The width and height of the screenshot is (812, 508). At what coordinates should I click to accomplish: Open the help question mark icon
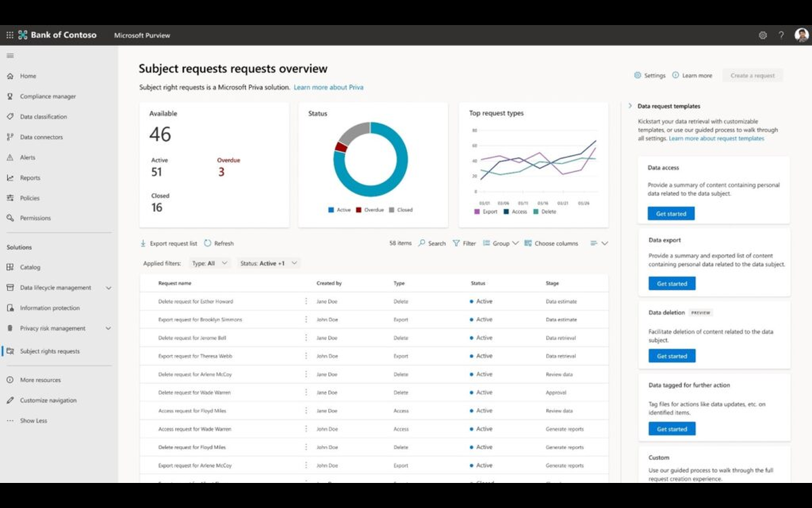click(781, 35)
